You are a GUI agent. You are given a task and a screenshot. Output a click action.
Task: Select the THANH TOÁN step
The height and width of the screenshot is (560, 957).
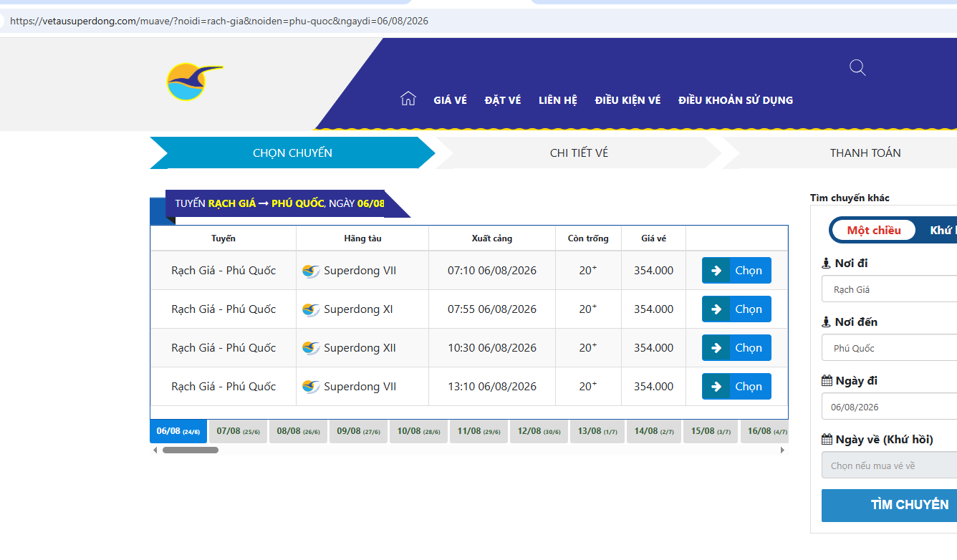click(x=865, y=153)
